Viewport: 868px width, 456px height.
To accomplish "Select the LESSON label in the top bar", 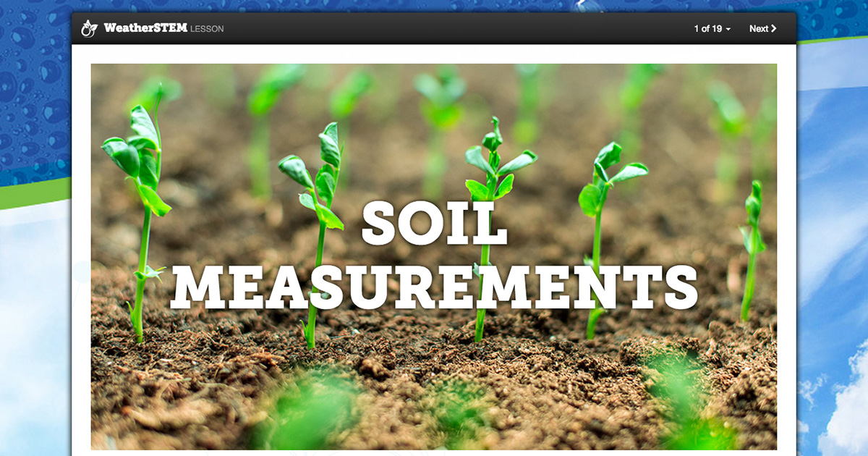I will coord(208,29).
